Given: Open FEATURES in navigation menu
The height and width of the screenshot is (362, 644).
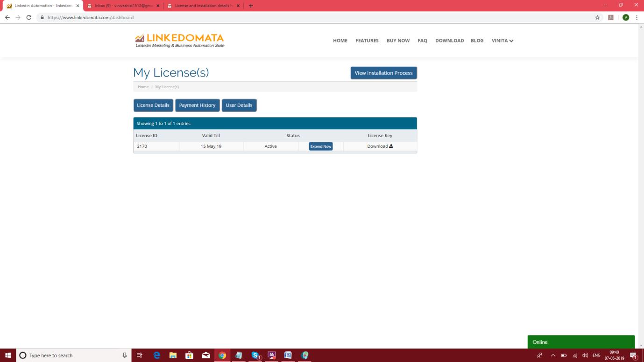Looking at the screenshot, I should [367, 41].
